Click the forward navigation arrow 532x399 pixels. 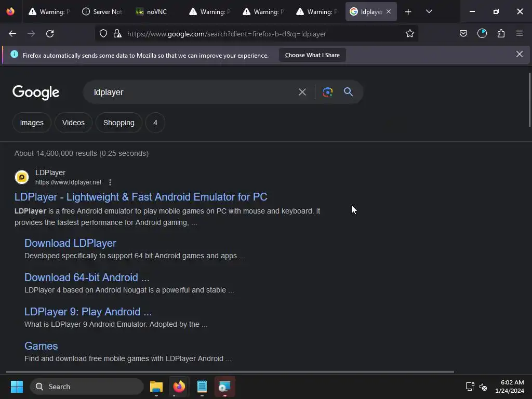coord(31,34)
